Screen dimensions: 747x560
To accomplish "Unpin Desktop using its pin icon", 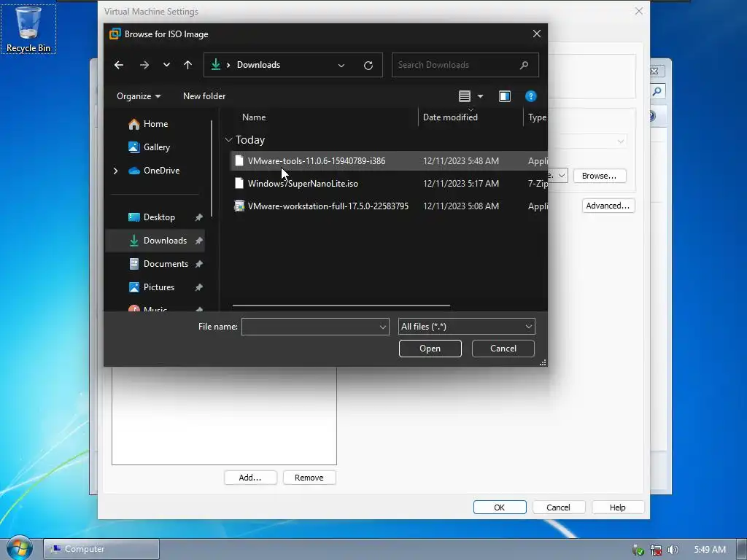I will pos(198,217).
